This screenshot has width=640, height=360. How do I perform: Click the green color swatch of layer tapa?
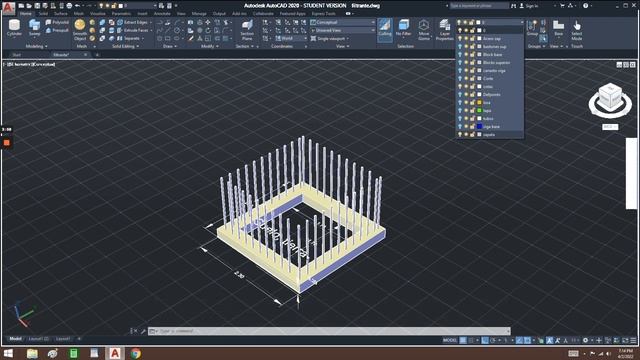tap(479, 111)
